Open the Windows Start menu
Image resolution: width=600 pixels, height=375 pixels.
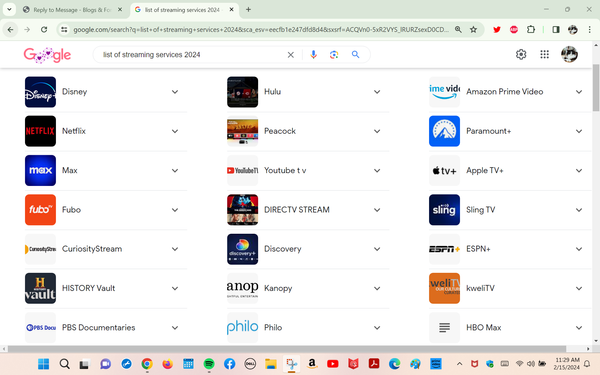[x=44, y=364]
